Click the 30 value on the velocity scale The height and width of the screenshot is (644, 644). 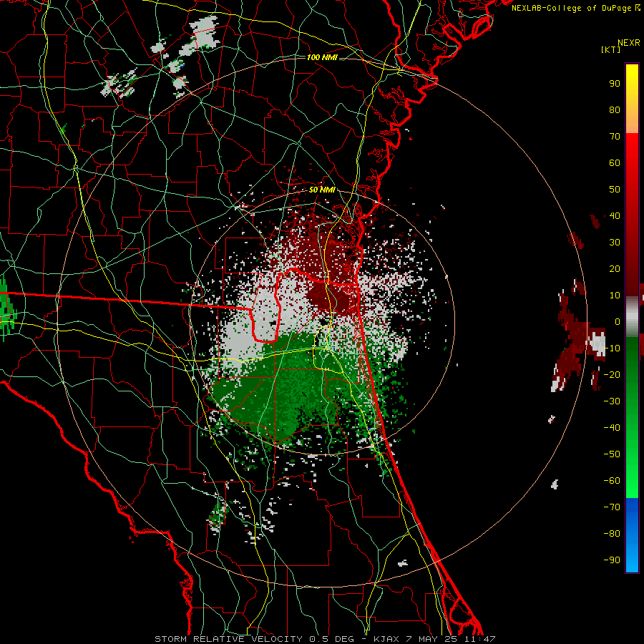click(615, 243)
